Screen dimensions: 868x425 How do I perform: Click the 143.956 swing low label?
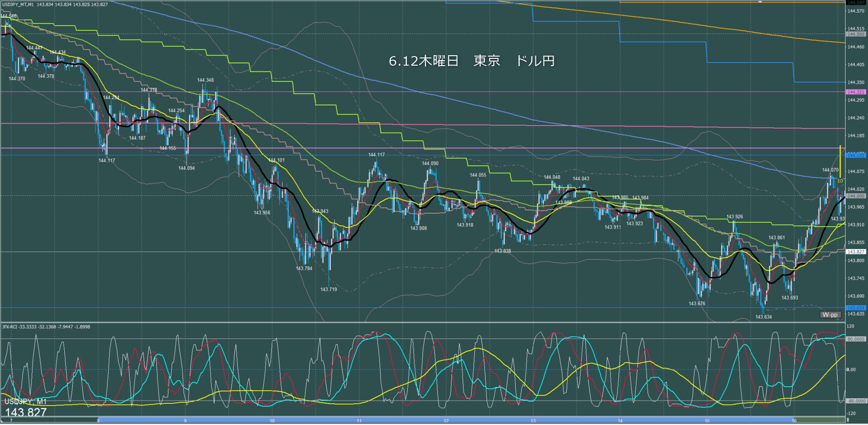point(262,213)
